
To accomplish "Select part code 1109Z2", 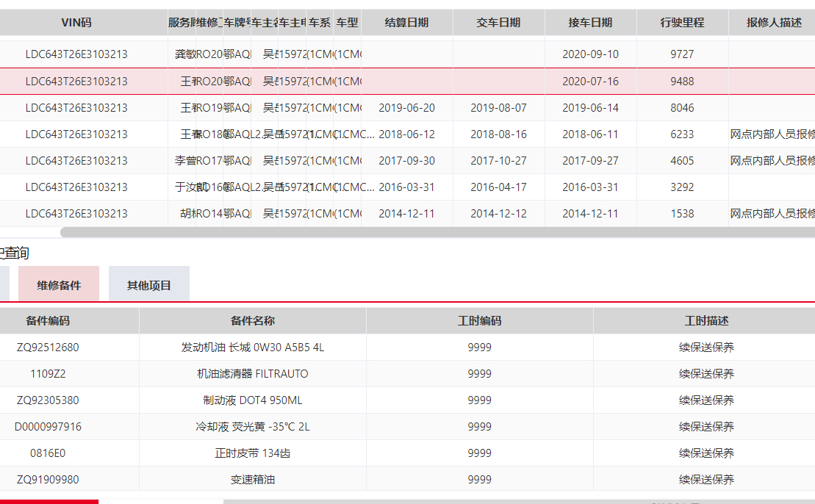I will point(48,373).
